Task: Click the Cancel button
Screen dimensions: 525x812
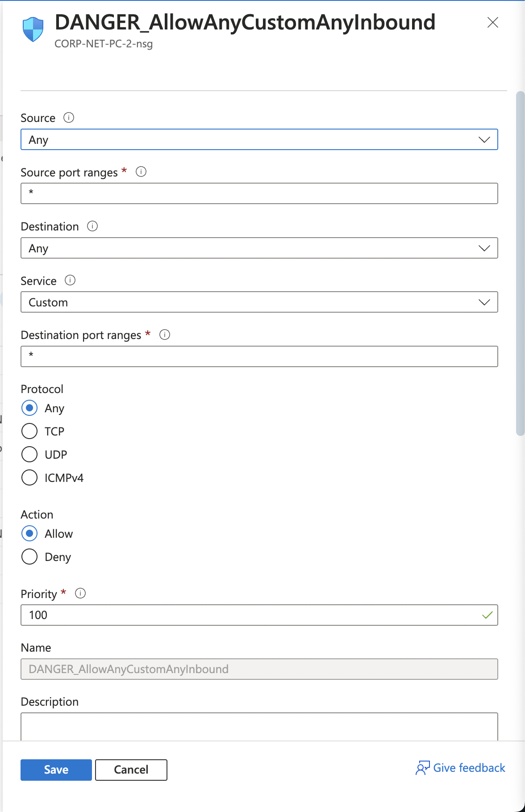Action: (131, 770)
